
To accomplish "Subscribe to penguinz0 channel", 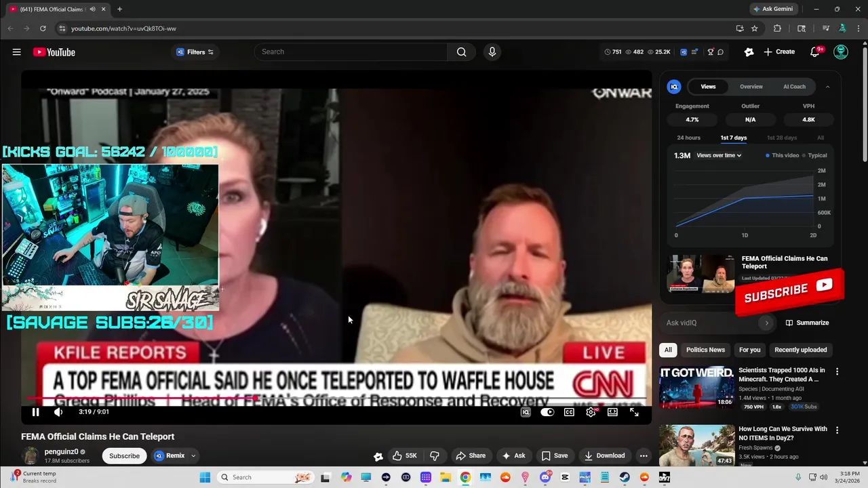I will (124, 456).
